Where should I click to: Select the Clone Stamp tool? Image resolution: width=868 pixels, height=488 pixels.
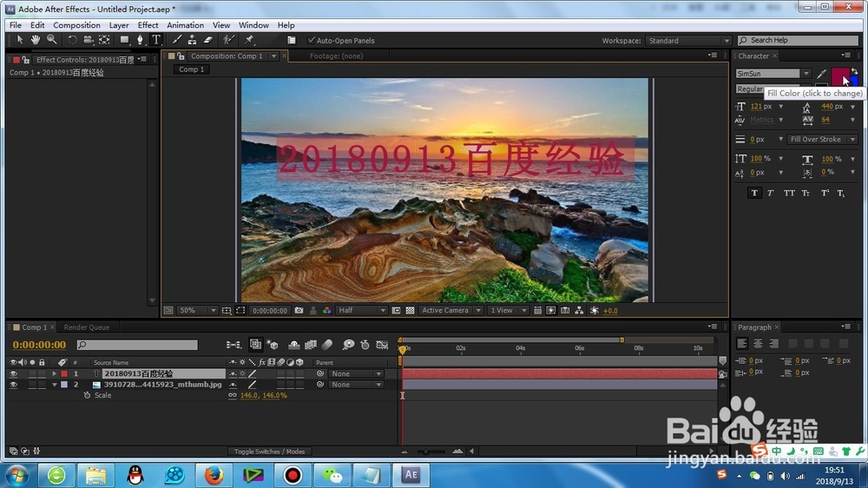[192, 40]
